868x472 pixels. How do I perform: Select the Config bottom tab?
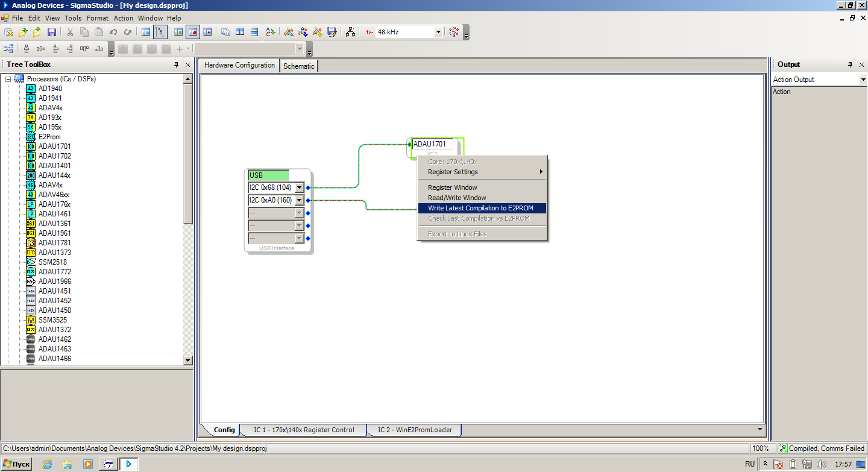point(224,430)
